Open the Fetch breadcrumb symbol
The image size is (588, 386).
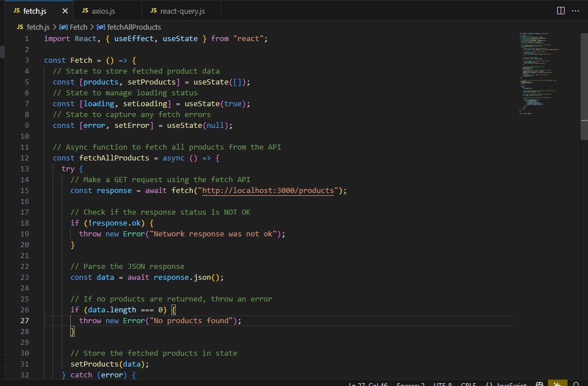pos(74,27)
